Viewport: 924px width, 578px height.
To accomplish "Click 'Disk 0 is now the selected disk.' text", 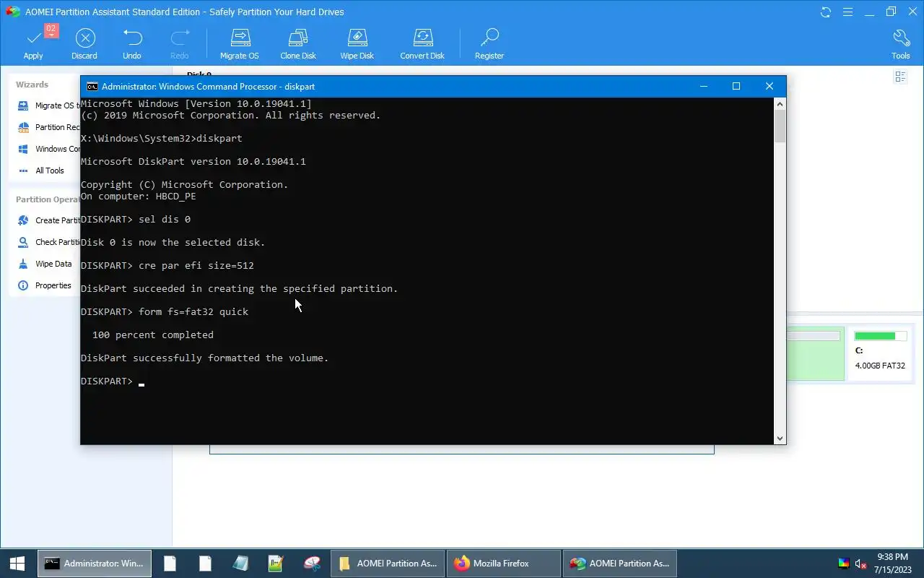I will coord(173,242).
